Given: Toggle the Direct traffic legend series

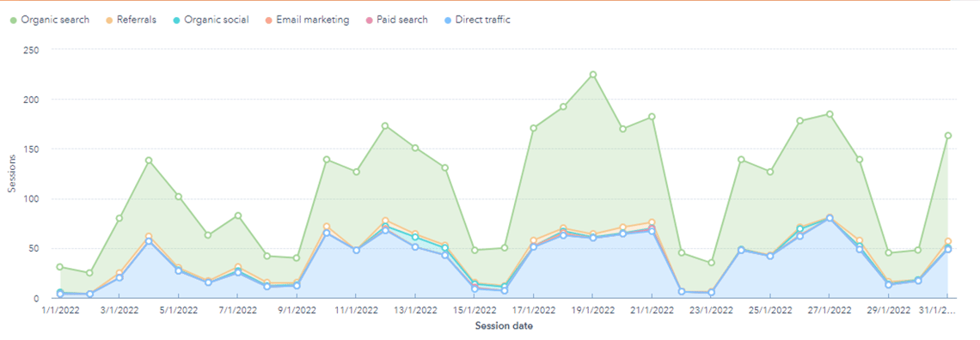Looking at the screenshot, I should pyautogui.click(x=477, y=20).
